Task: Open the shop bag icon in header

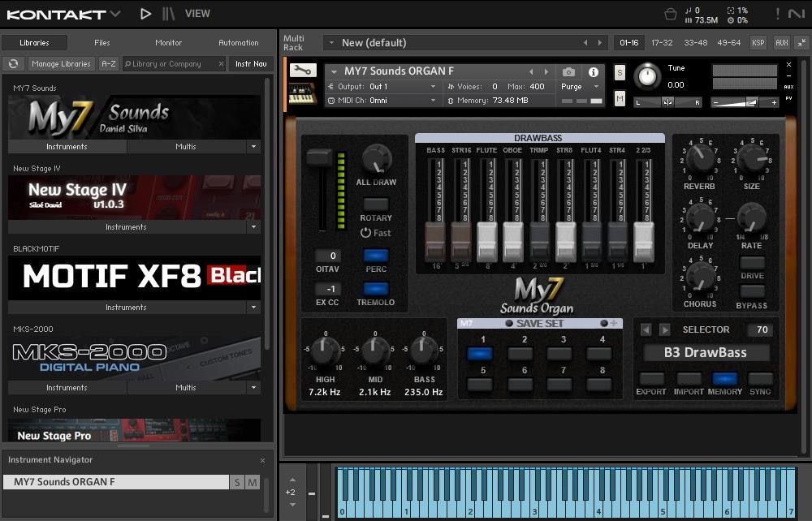Action: [x=670, y=14]
